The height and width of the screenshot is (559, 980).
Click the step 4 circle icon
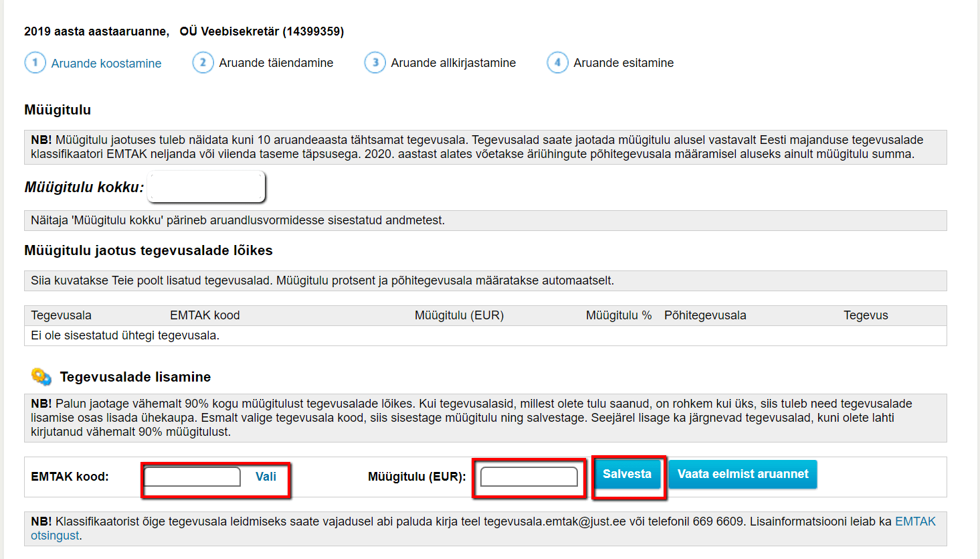pos(557,62)
